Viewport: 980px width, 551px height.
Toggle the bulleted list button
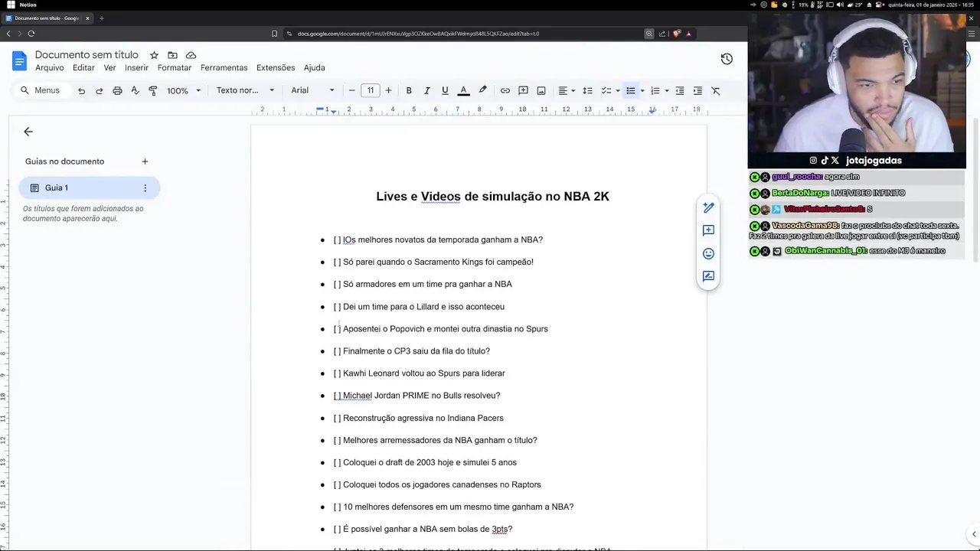coord(631,90)
